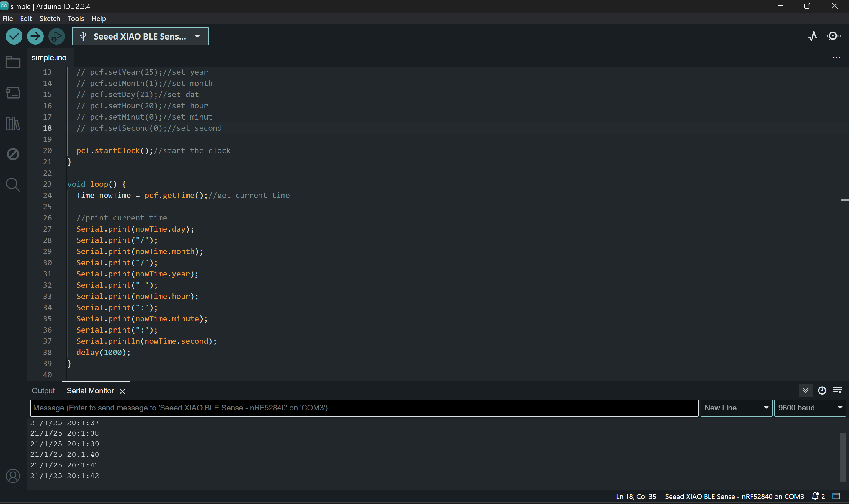This screenshot has height=504, width=849.
Task: Click line number 23 in the gutter
Action: click(x=47, y=184)
